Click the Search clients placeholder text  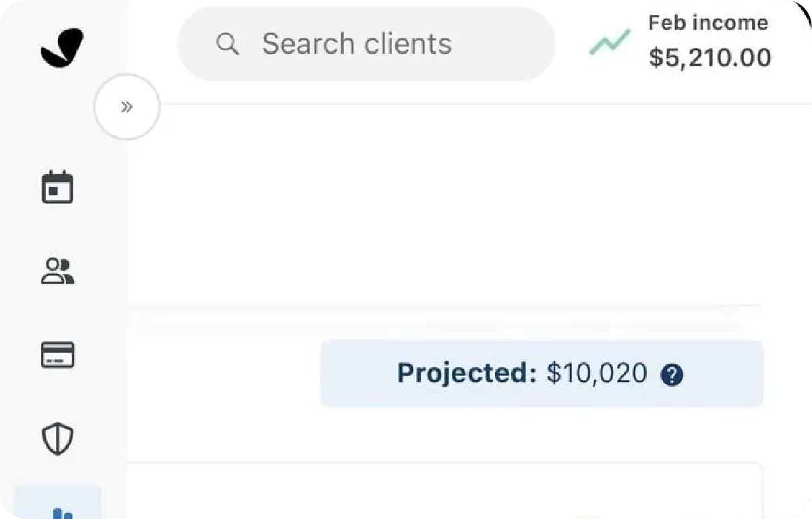tap(357, 45)
